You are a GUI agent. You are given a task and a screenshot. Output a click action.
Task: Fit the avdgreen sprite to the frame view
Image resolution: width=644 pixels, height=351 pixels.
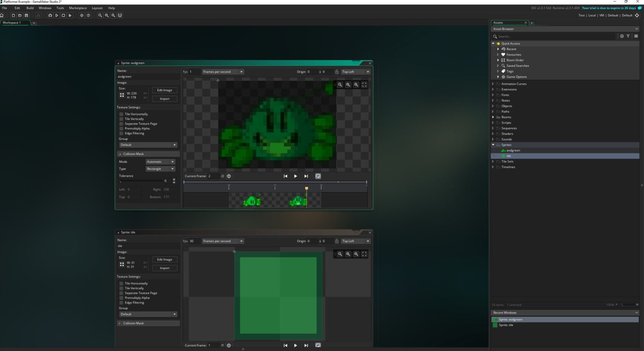click(x=364, y=85)
